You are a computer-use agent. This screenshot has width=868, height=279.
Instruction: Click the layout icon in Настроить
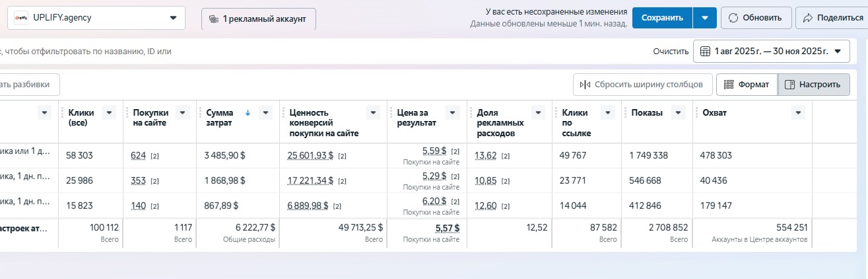790,85
